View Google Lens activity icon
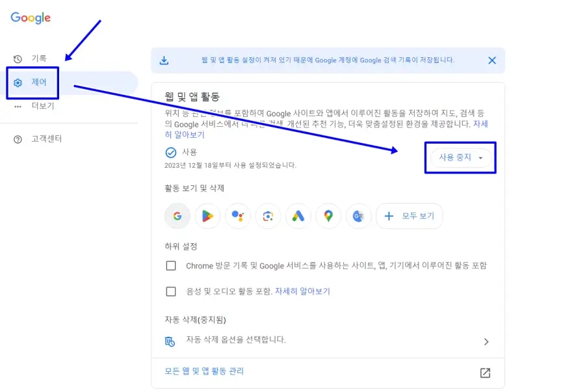 point(268,216)
